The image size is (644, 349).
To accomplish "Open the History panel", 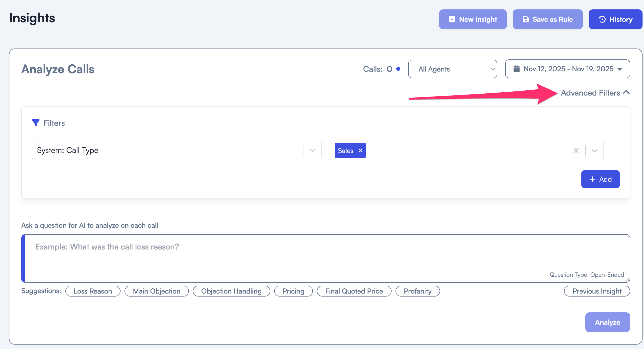I will [x=615, y=19].
